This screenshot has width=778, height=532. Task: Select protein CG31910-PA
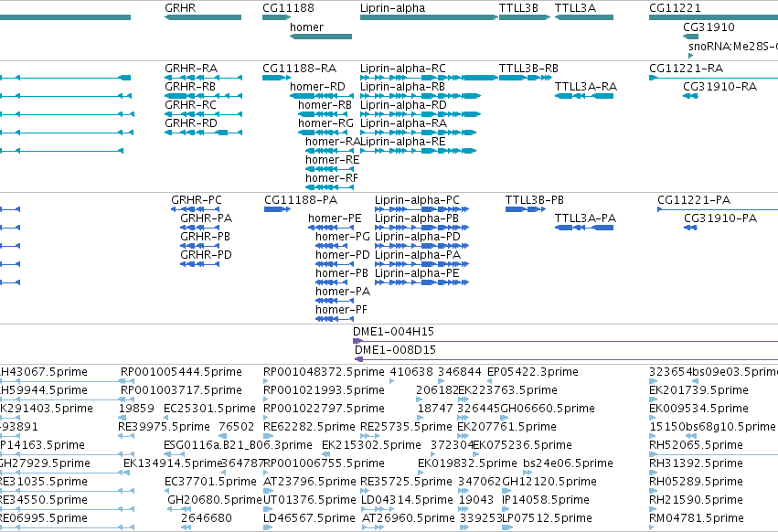pyautogui.click(x=690, y=228)
